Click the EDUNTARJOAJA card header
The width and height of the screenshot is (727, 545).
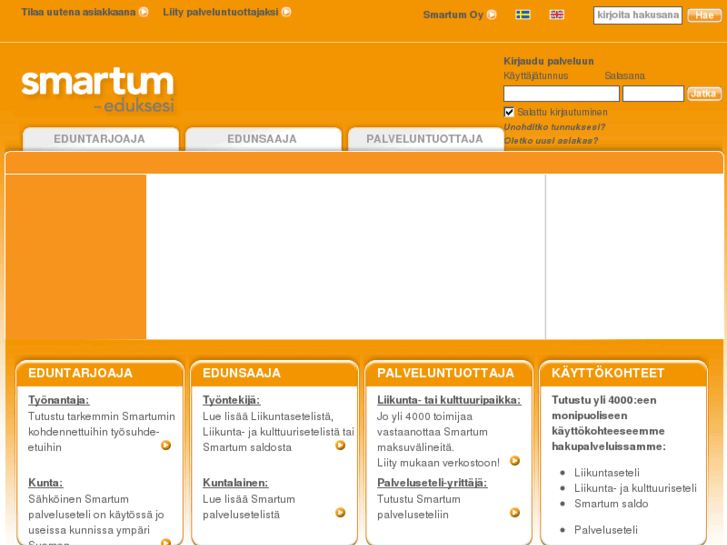[x=100, y=373]
